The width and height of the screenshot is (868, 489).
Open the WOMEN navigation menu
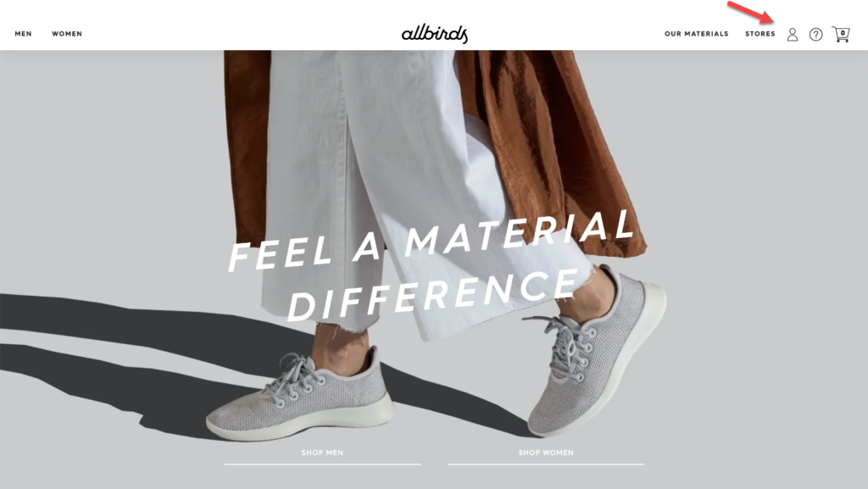(67, 34)
